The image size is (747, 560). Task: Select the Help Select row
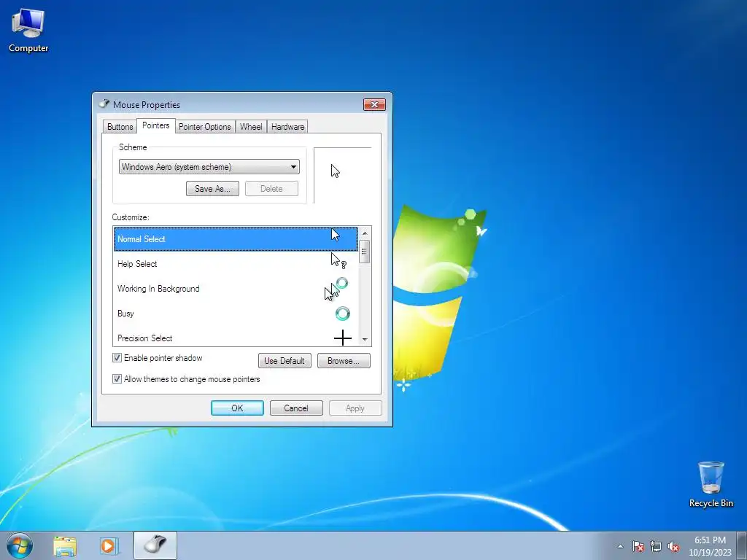click(x=236, y=264)
